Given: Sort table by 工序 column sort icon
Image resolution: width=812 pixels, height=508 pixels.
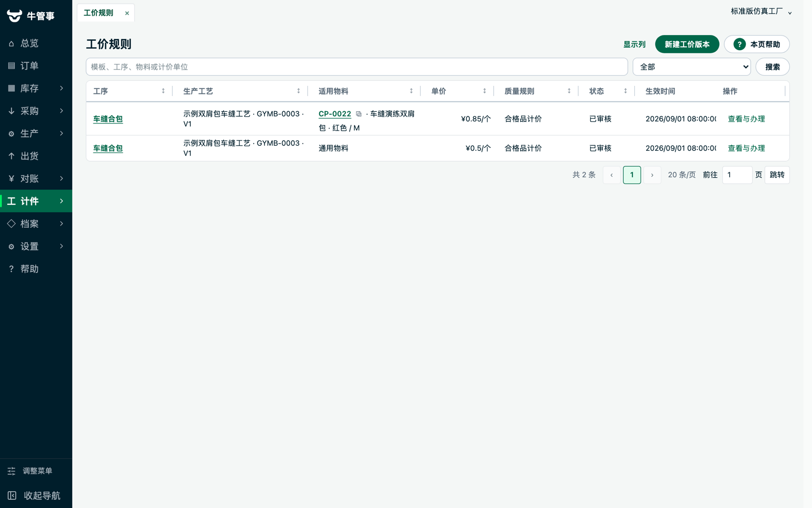Looking at the screenshot, I should click(163, 91).
